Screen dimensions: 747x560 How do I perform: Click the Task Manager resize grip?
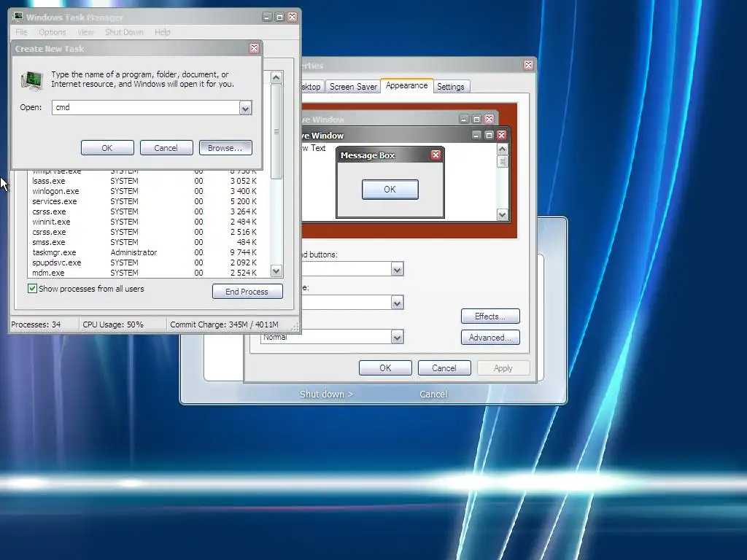click(x=295, y=327)
